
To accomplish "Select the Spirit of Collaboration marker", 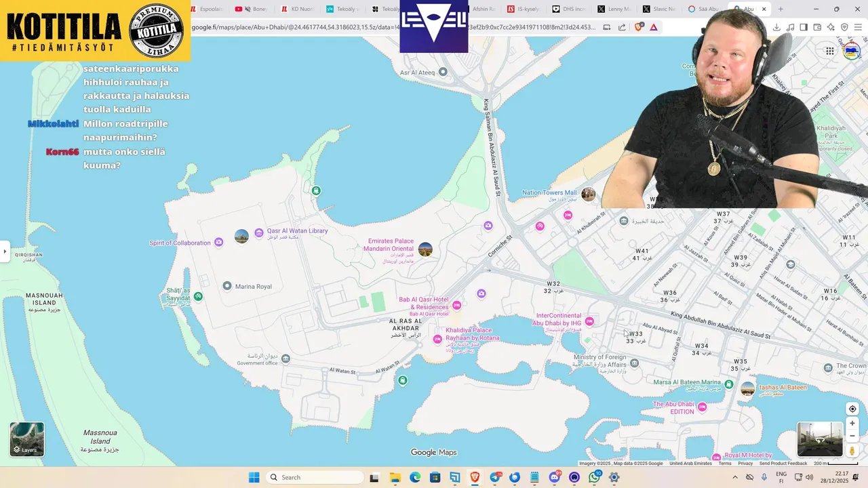I will point(218,243).
